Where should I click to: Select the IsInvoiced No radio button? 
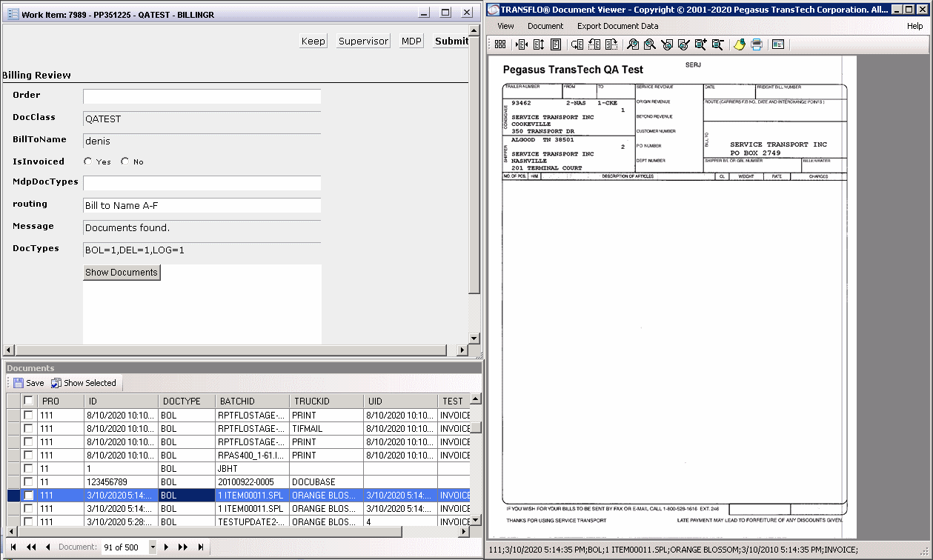point(124,161)
